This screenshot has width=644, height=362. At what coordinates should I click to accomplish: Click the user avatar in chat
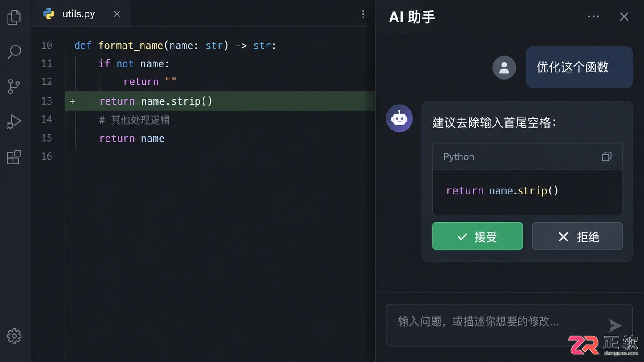tap(504, 67)
